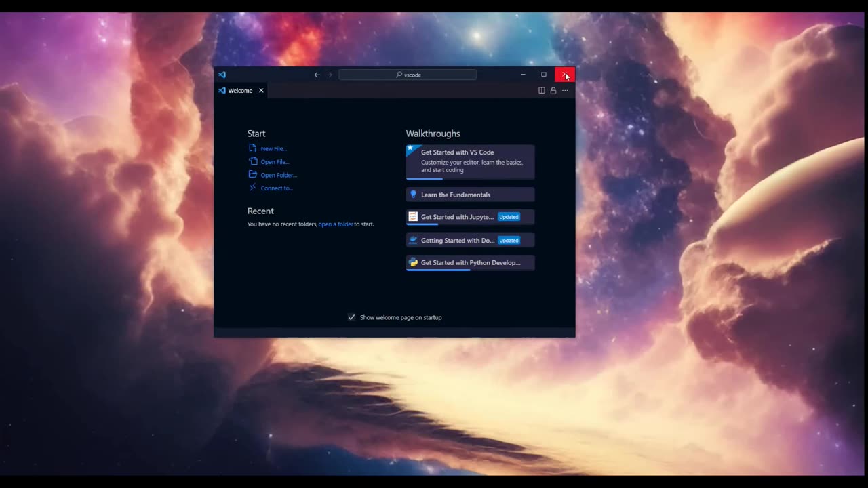Select the Welcome tab
The width and height of the screenshot is (868, 488).
click(x=241, y=90)
